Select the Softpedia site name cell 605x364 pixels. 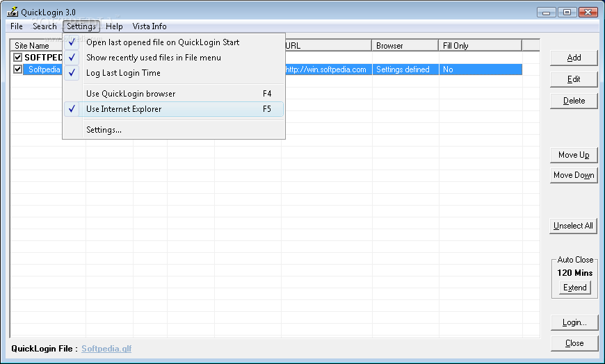click(x=43, y=69)
